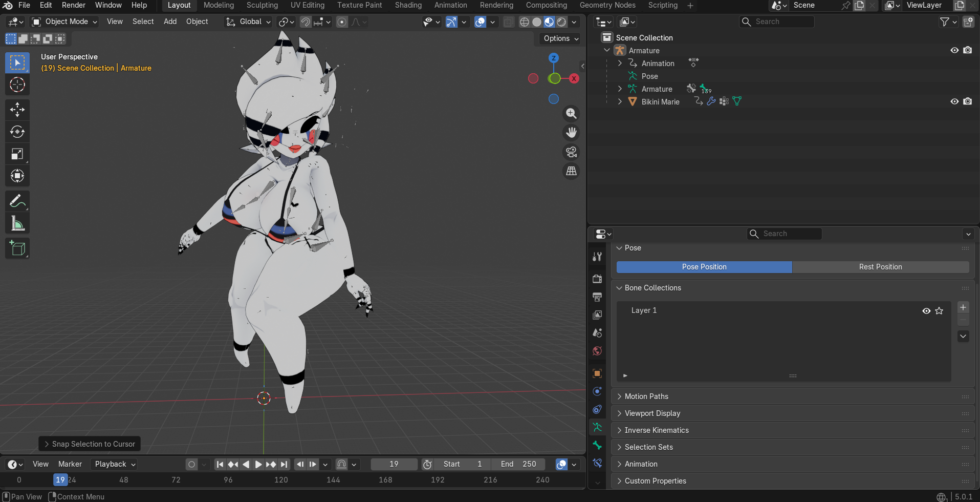Click the Pose Position button
This screenshot has width=980, height=502.
click(704, 267)
